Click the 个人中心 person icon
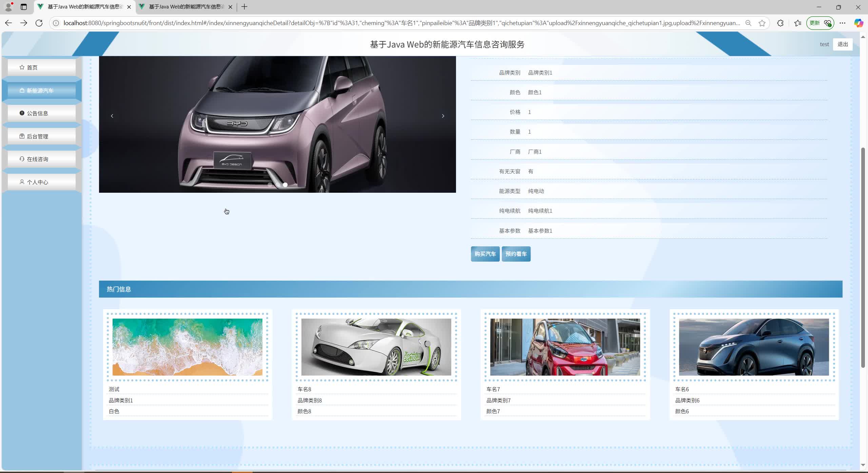868x473 pixels. point(21,182)
